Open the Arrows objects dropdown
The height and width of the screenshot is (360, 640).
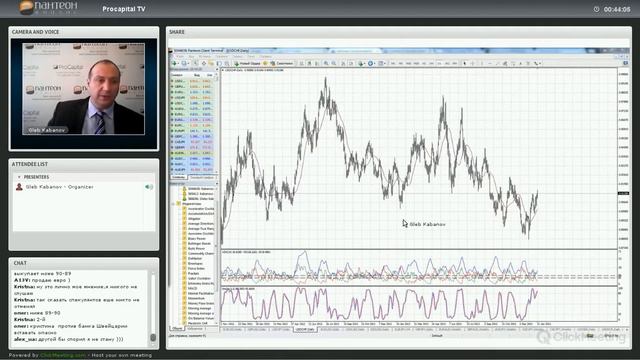pos(538,63)
